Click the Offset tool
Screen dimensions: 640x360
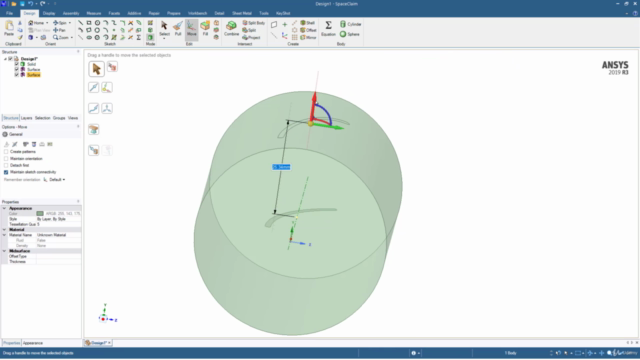(309, 30)
